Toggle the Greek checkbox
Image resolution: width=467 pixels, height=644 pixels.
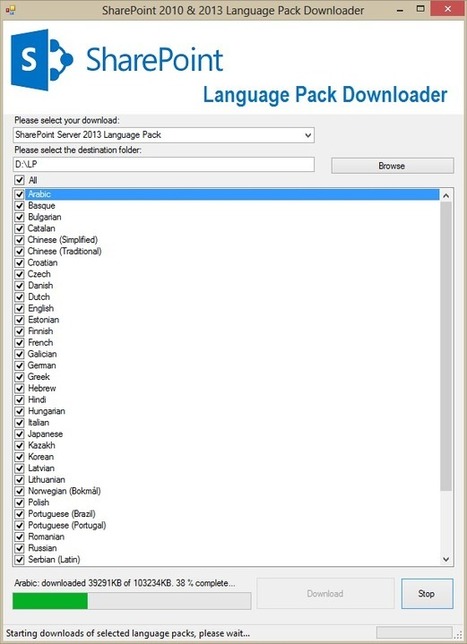click(x=19, y=377)
